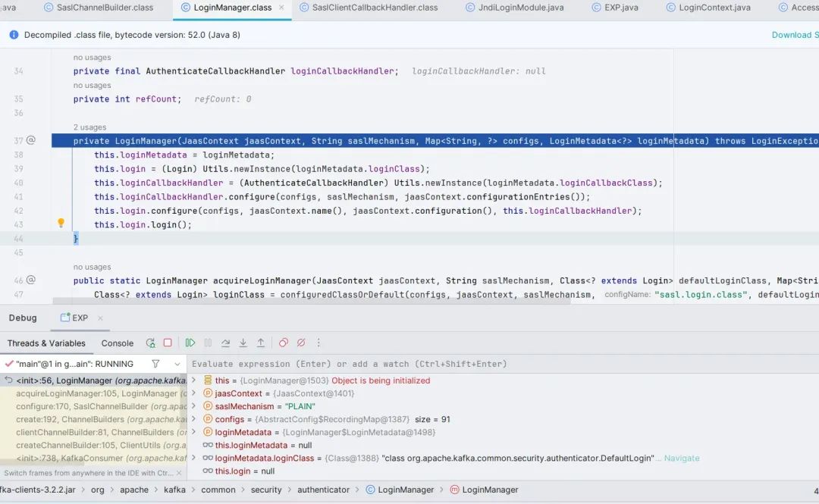Click the Pause program icon
Image resolution: width=819 pixels, height=504 pixels.
[208, 343]
